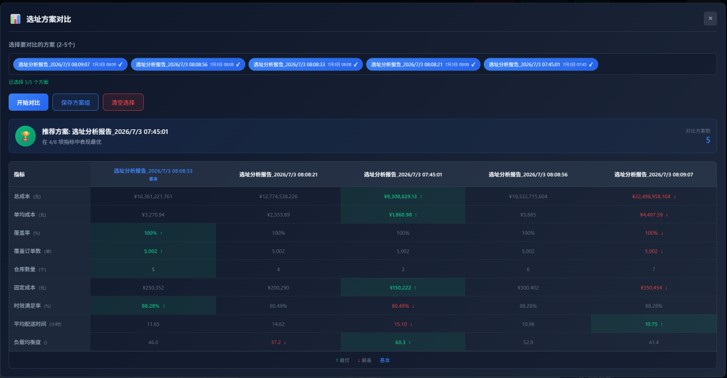This screenshot has height=378, width=727.
Task: Click the 固定成本 row label
Action: (x=30, y=288)
